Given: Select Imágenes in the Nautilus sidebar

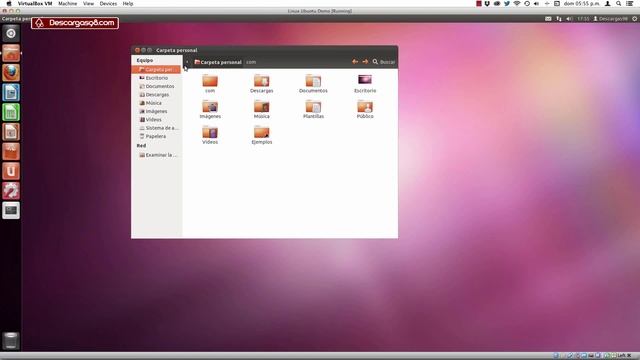Looking at the screenshot, I should click(x=156, y=111).
